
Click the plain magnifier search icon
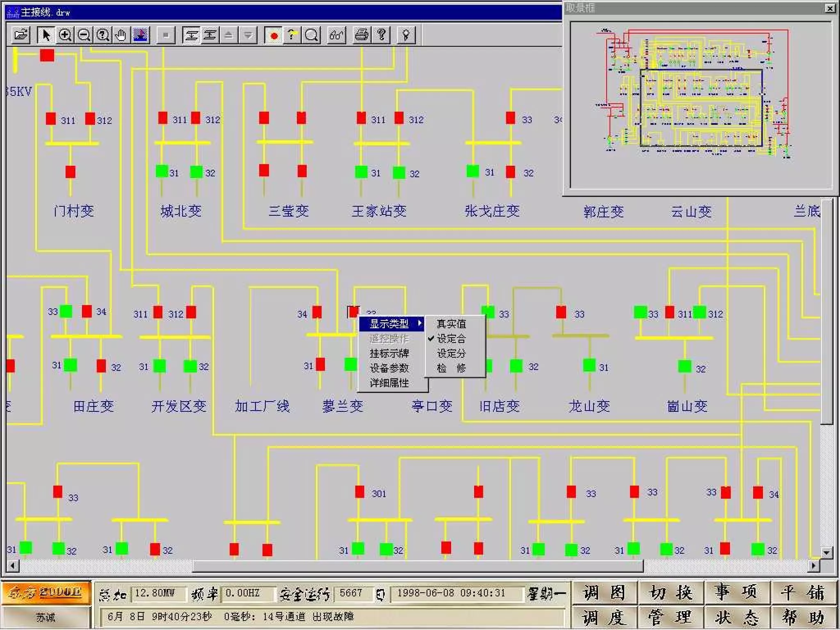(x=311, y=35)
